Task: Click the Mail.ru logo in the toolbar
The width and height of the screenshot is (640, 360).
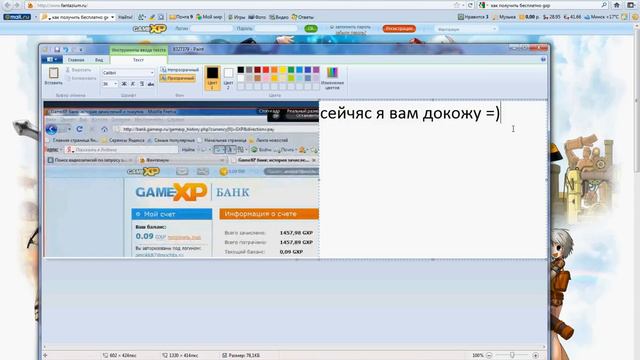Action: (17, 17)
